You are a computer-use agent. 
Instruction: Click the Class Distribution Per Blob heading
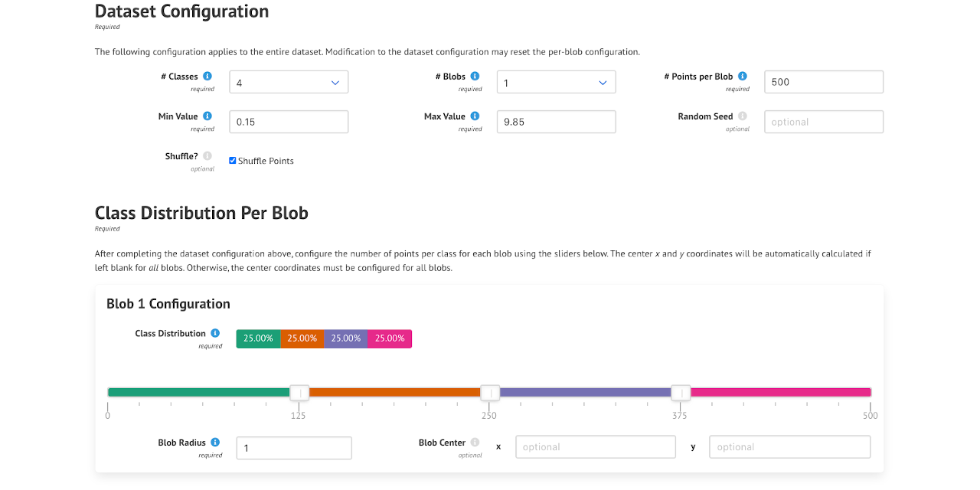pos(201,213)
